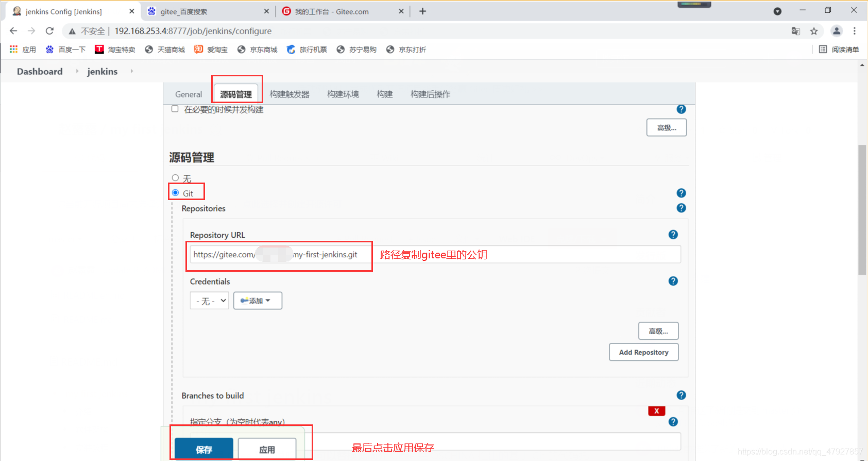Open the 苏宁易购 bookmark
This screenshot has width=868, height=461.
tap(356, 50)
